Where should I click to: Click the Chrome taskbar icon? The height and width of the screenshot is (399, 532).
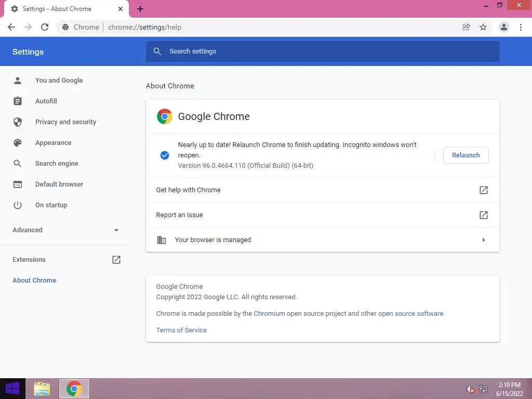point(74,389)
